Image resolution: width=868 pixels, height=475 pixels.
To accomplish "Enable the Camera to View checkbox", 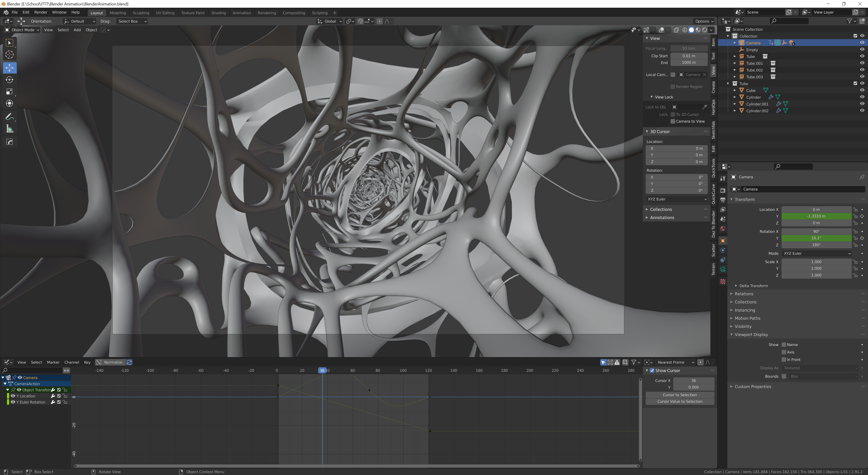I will 673,121.
